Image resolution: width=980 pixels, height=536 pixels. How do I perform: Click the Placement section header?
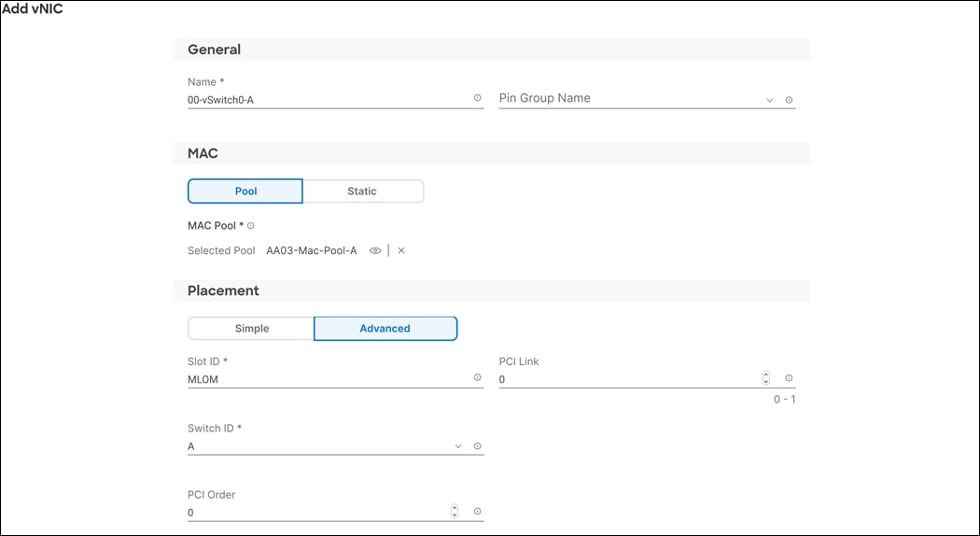[491, 290]
